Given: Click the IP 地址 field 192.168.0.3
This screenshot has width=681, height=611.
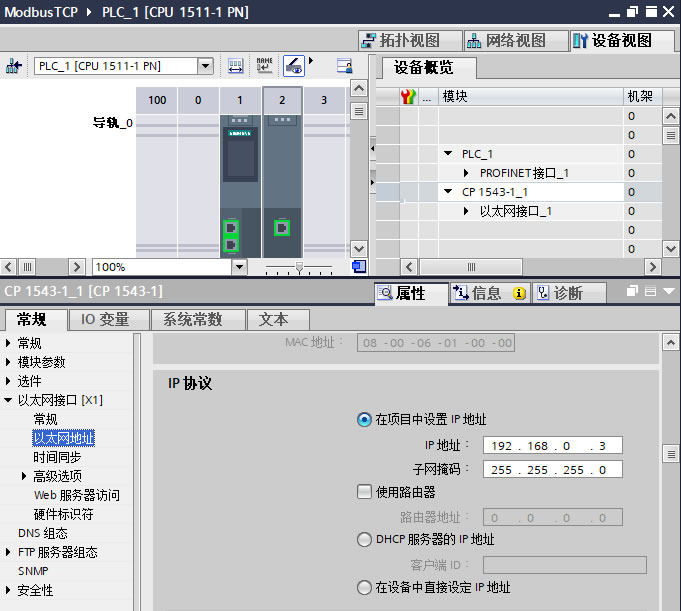Looking at the screenshot, I should tap(552, 446).
